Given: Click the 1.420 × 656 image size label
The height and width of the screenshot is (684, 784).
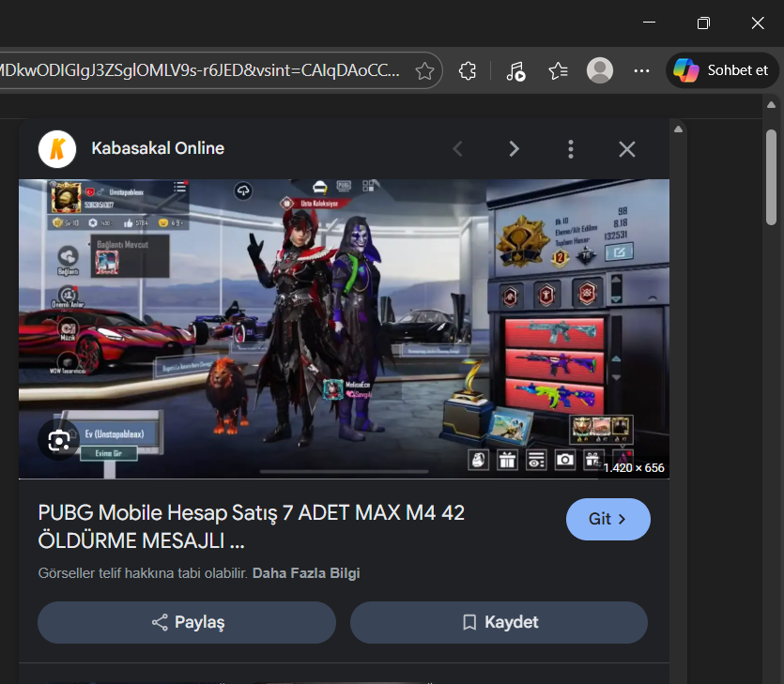Looking at the screenshot, I should [x=634, y=468].
